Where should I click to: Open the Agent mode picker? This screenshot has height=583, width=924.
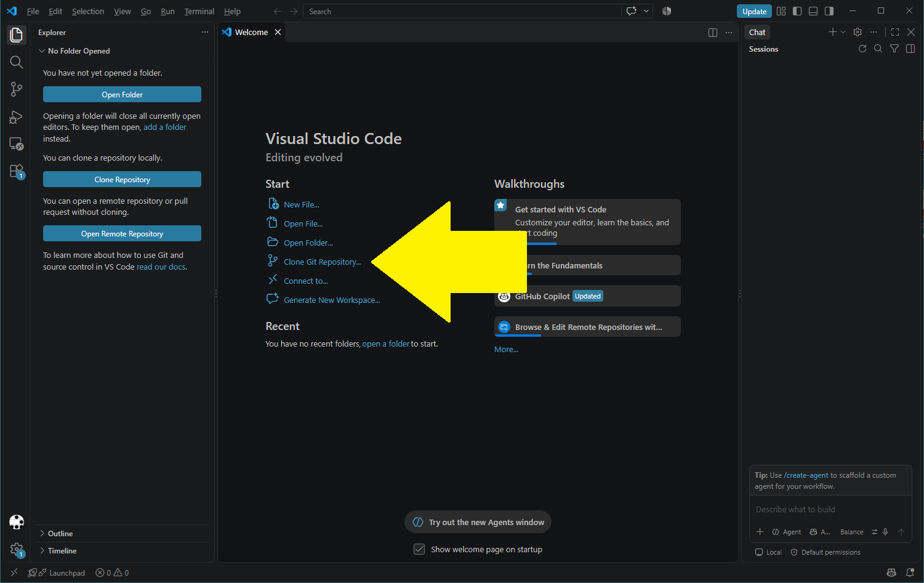(787, 532)
